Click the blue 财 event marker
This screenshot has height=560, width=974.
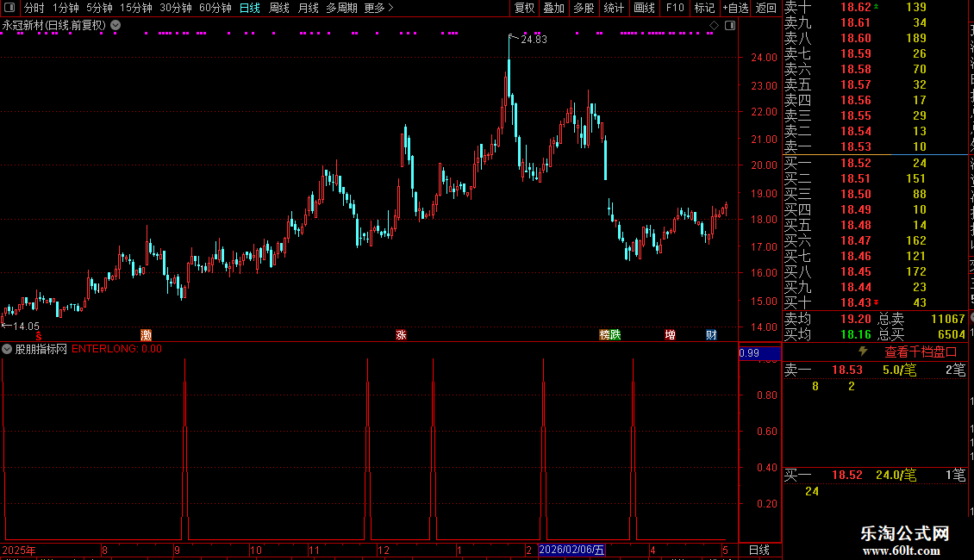tap(711, 334)
